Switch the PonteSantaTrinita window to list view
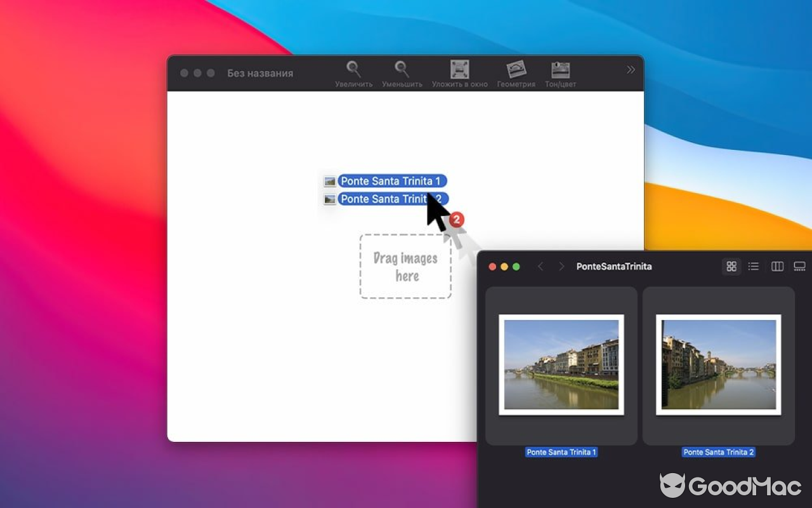Screen dimensions: 812x508 tap(753, 266)
